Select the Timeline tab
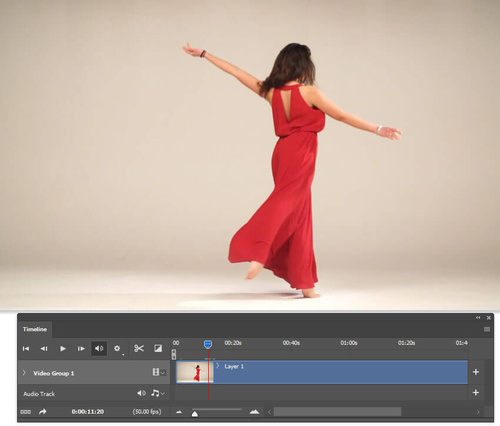The width and height of the screenshot is (500, 426). tap(35, 329)
